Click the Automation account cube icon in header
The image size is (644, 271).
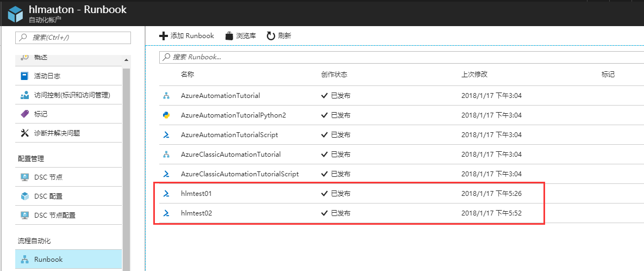(15, 13)
